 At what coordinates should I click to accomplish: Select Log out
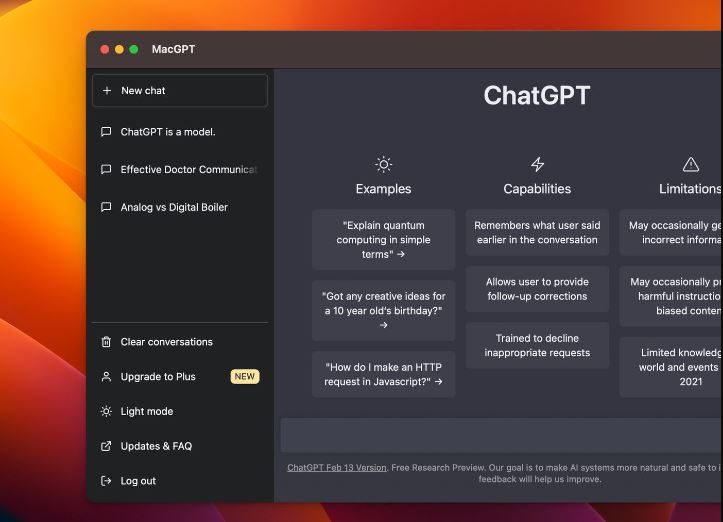coord(180,481)
